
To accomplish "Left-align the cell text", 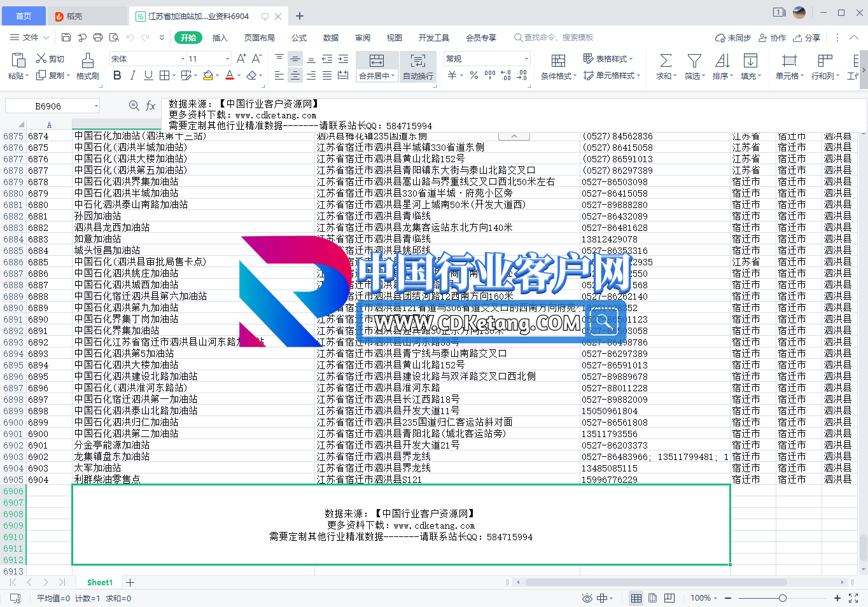I will point(279,75).
